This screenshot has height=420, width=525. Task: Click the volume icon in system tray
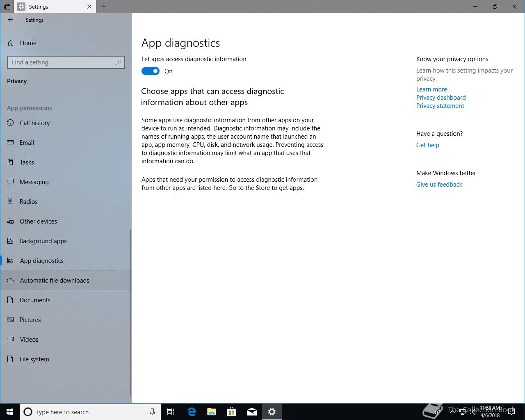472,412
